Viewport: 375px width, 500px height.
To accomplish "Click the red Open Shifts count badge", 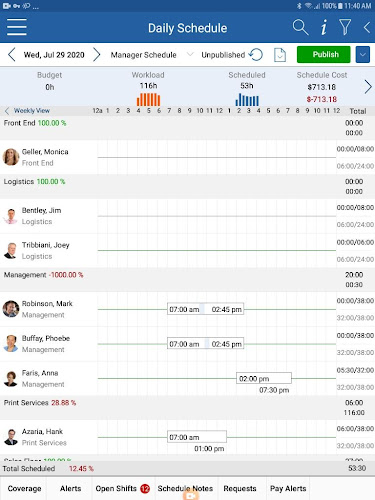I will coord(145,489).
